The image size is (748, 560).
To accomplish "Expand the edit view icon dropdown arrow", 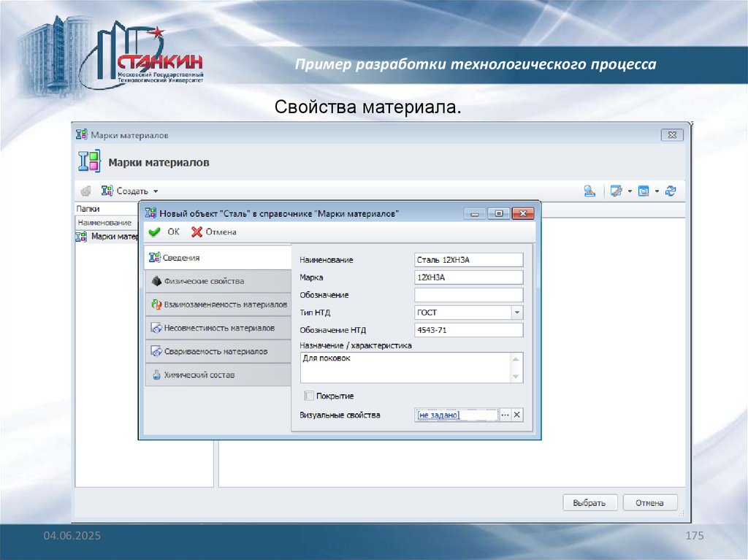I will pos(630,191).
